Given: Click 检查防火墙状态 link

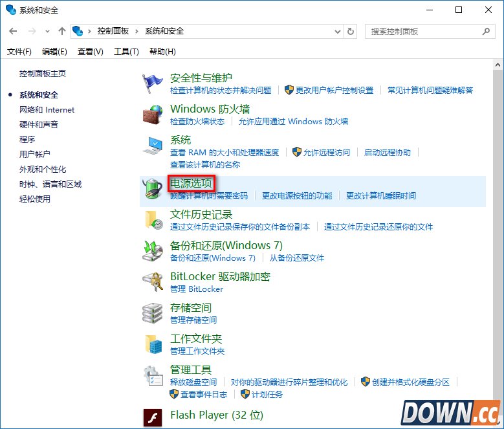Looking at the screenshot, I should point(197,122).
